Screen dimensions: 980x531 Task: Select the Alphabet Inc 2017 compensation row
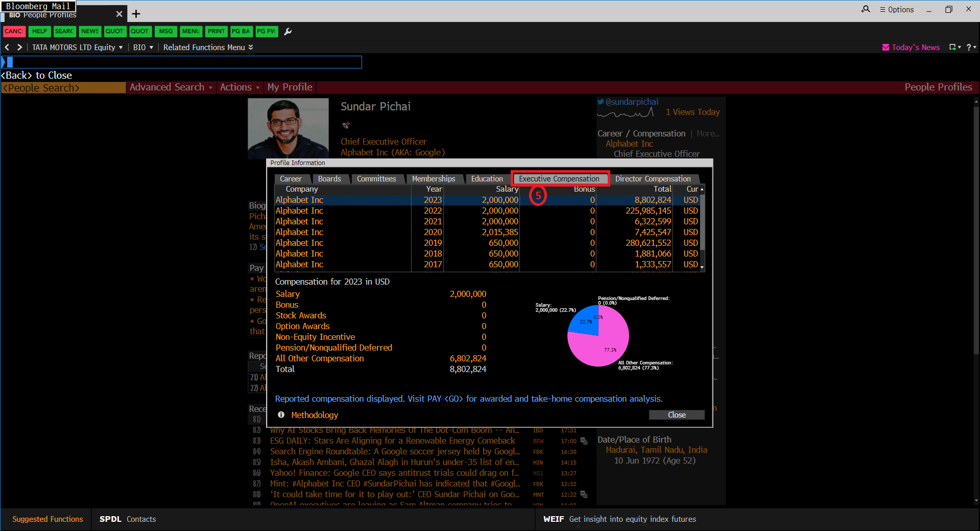(x=487, y=264)
